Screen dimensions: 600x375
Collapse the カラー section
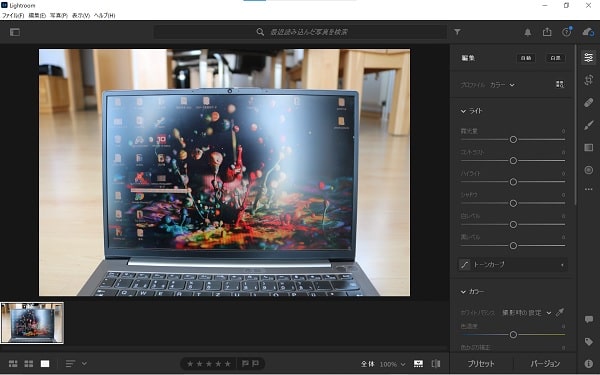463,292
